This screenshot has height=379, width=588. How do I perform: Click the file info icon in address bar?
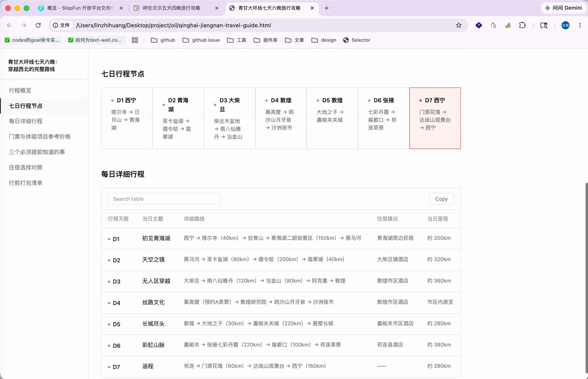[x=61, y=25]
